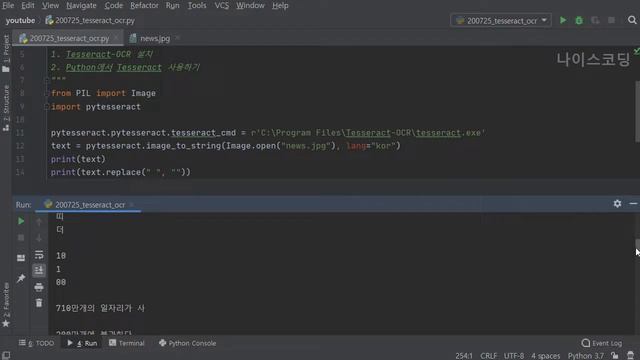Switch to the news.jpg editor tab
Viewport: 640px width, 360px height.
click(155, 38)
